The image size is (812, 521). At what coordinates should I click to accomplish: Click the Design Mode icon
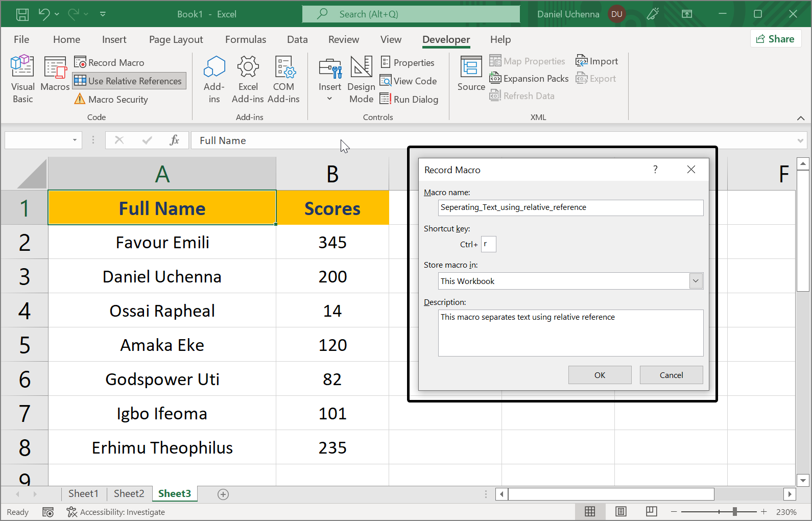tap(361, 67)
